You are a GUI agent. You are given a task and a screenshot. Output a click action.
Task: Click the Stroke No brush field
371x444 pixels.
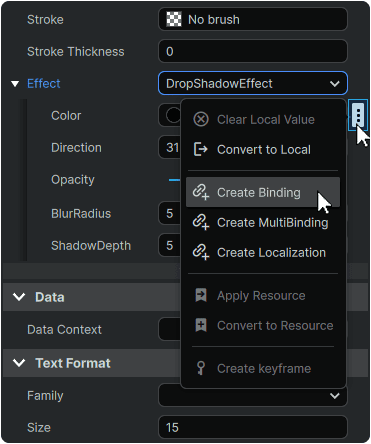pyautogui.click(x=253, y=19)
